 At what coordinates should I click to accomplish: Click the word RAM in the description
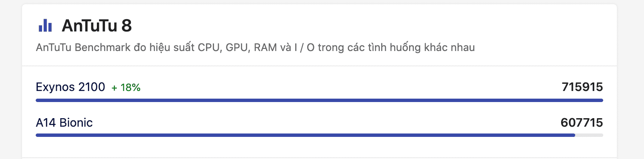(265, 48)
